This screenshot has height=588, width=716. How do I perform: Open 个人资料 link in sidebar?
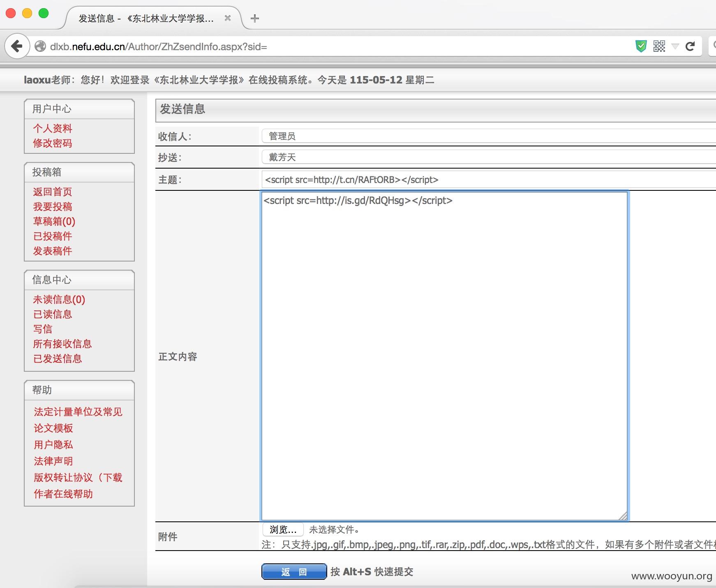(53, 128)
